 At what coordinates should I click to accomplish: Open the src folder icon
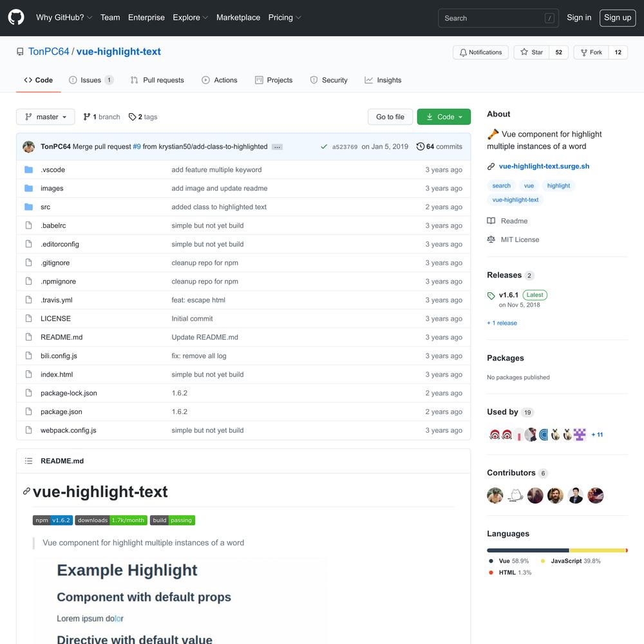(x=28, y=207)
